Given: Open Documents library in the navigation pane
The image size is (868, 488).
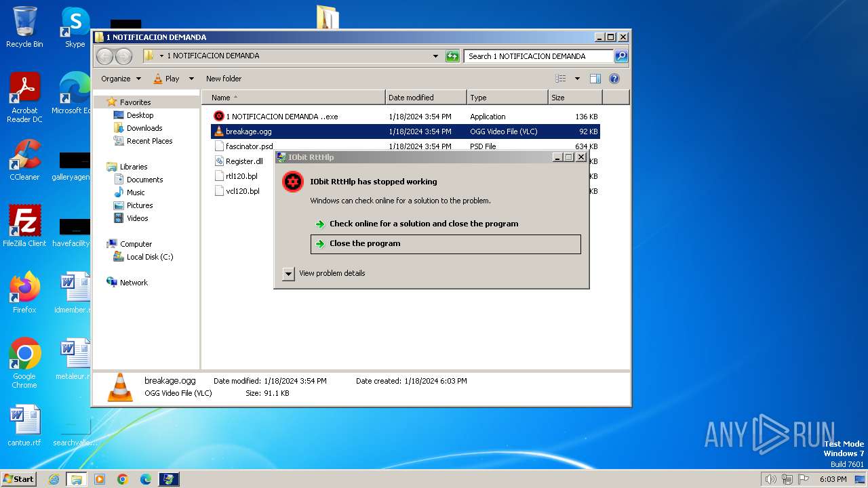Looking at the screenshot, I should click(x=144, y=180).
